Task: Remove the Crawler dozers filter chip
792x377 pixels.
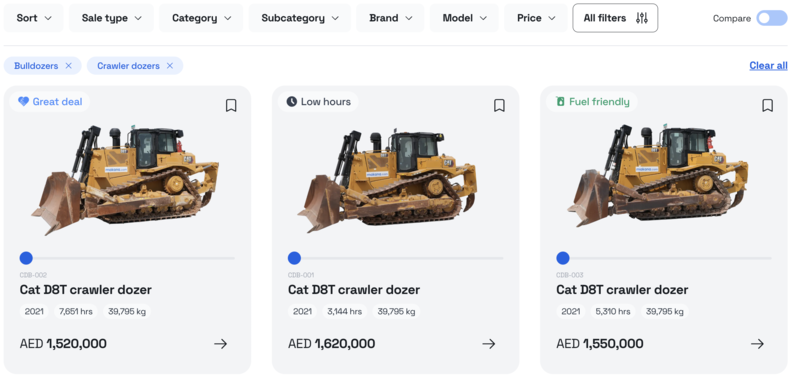Action: point(170,66)
